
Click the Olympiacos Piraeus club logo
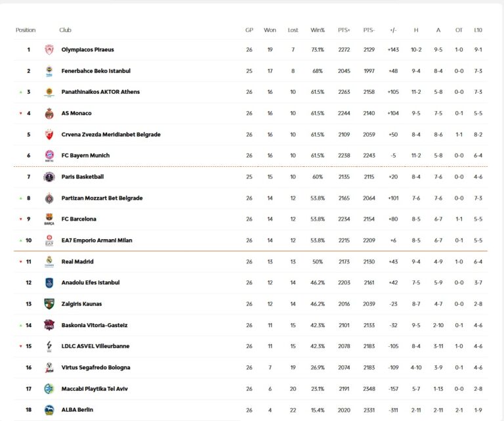click(x=49, y=49)
